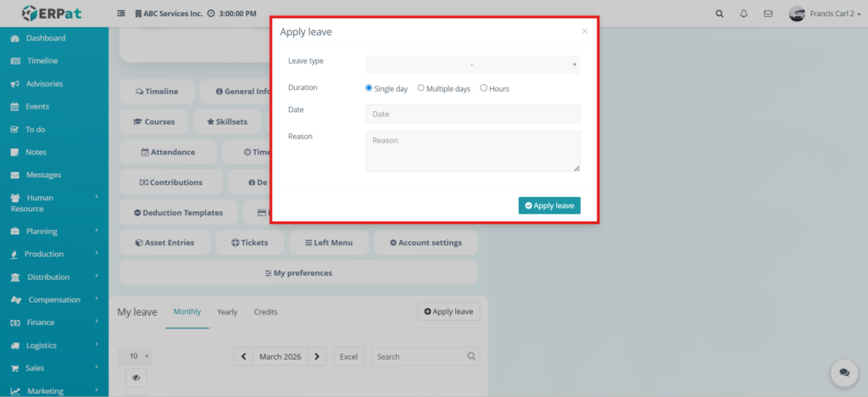Open the chat bubble floating icon

[844, 372]
